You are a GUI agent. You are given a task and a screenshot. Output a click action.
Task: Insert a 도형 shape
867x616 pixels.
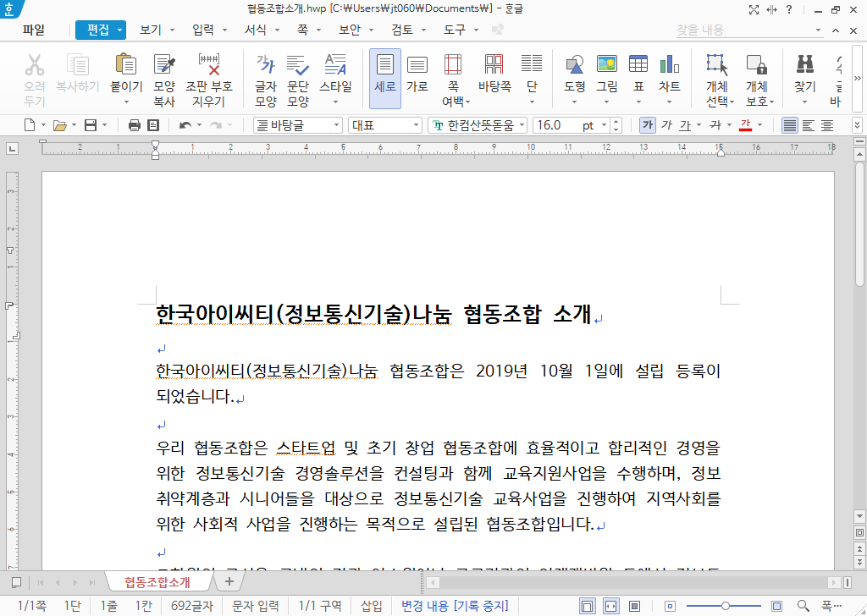(575, 64)
